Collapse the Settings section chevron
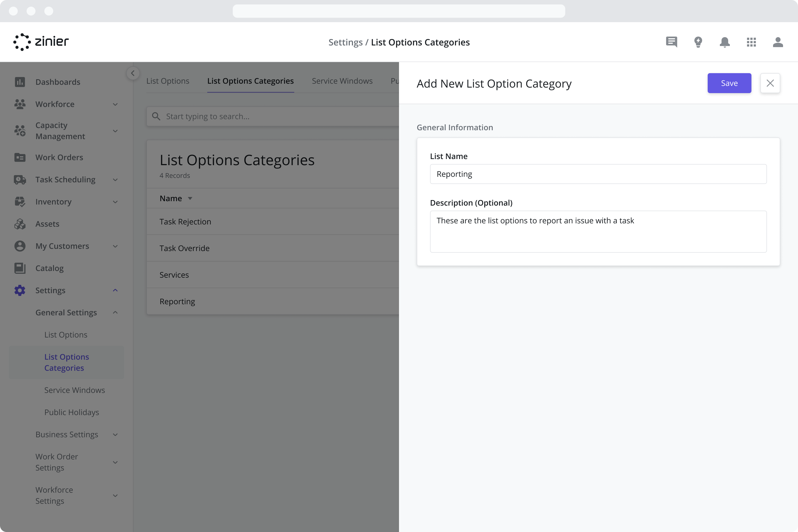The image size is (798, 532). tap(115, 290)
